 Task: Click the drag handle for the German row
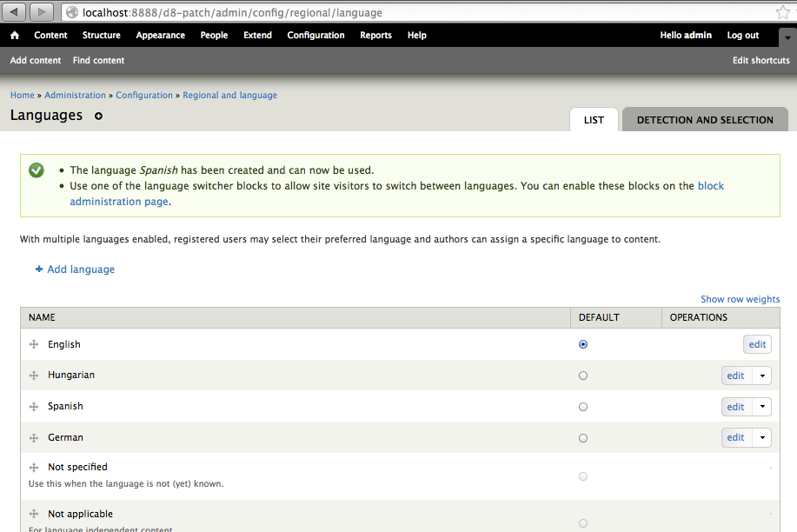click(34, 438)
